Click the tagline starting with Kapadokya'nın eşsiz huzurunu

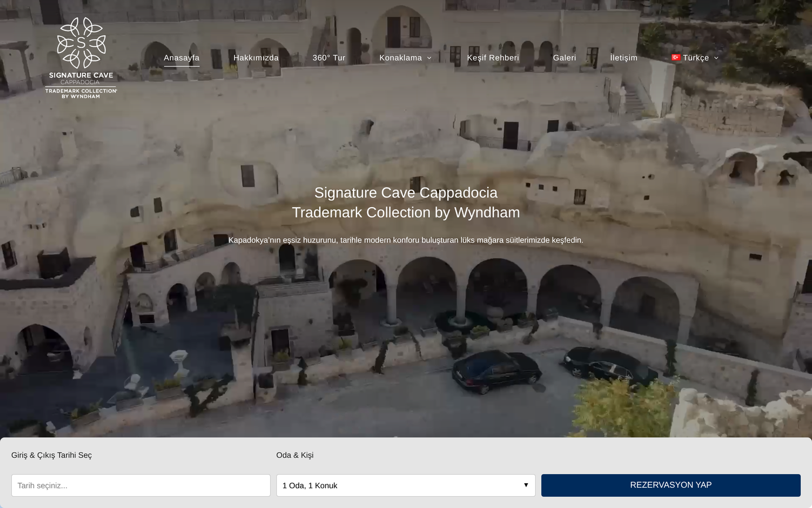click(406, 240)
